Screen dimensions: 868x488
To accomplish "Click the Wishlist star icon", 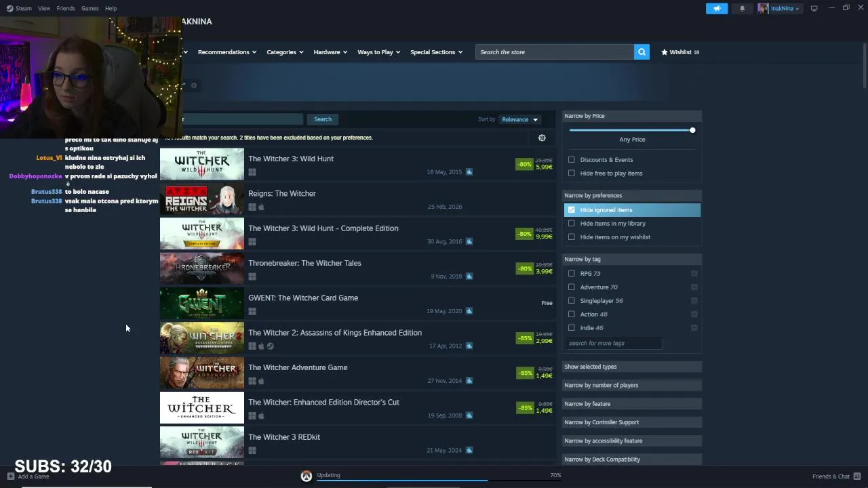I will click(665, 52).
